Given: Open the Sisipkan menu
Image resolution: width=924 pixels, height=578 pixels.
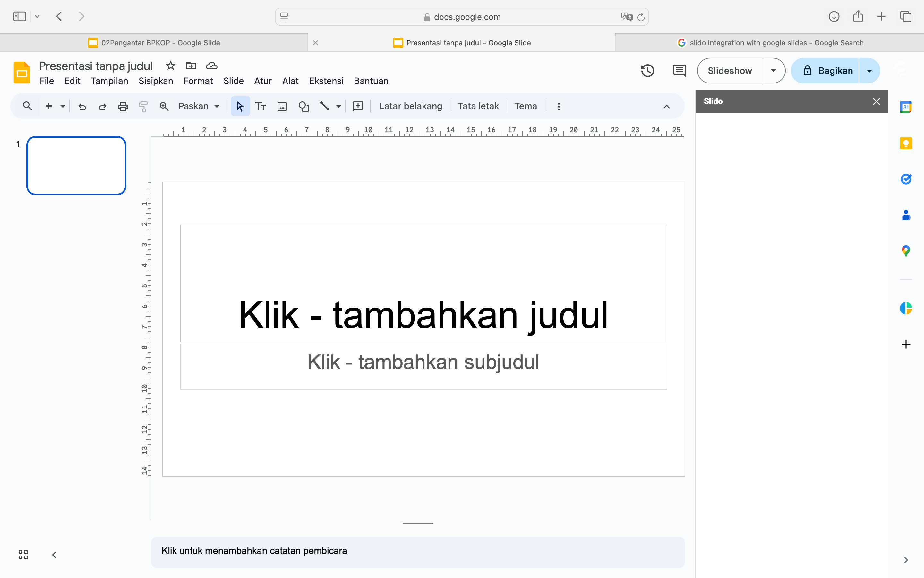Looking at the screenshot, I should tap(156, 81).
